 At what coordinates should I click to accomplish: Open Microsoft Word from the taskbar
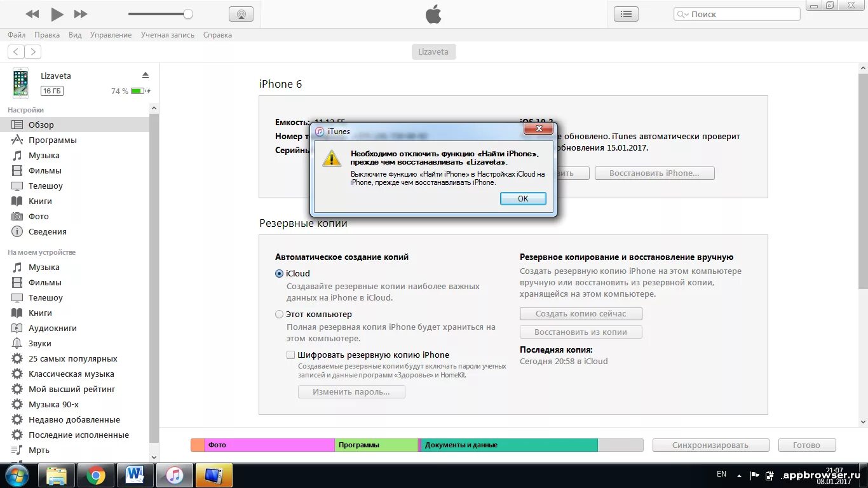(x=135, y=475)
